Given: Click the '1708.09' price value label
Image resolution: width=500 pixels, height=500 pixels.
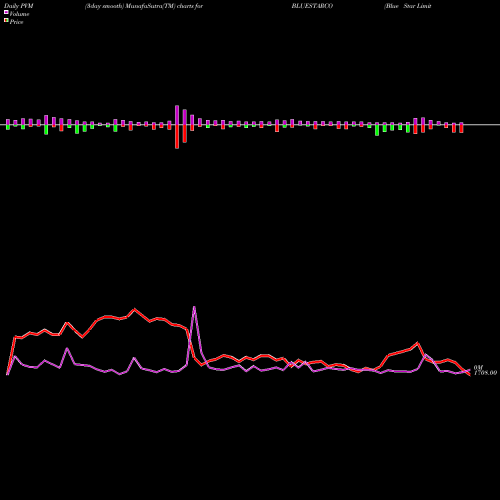Looking at the screenshot, I should pyautogui.click(x=486, y=373).
